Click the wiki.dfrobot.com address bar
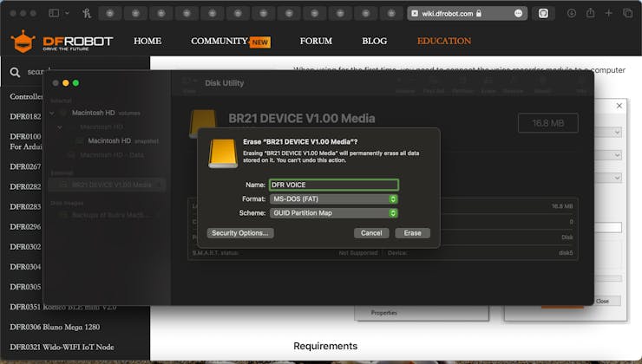 pos(467,14)
